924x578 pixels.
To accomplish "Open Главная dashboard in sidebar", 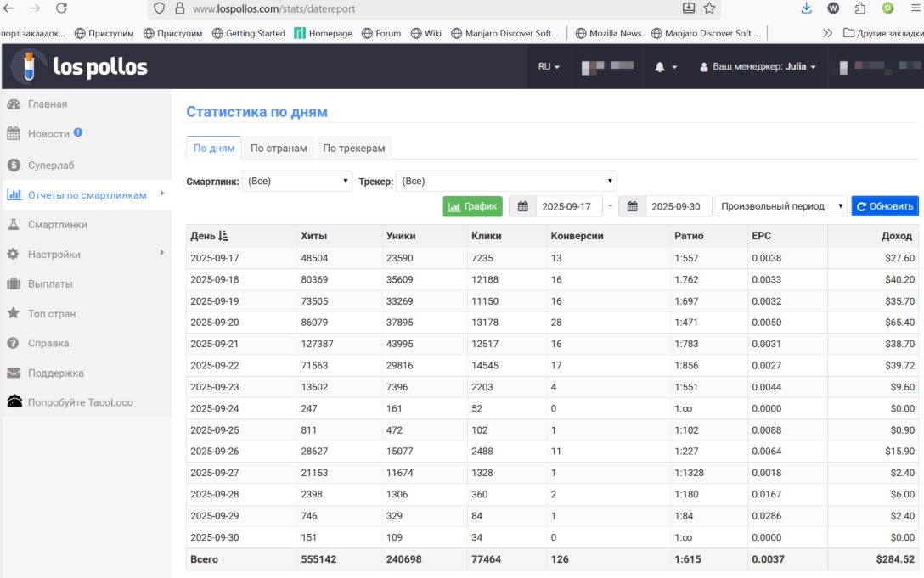I will 47,104.
